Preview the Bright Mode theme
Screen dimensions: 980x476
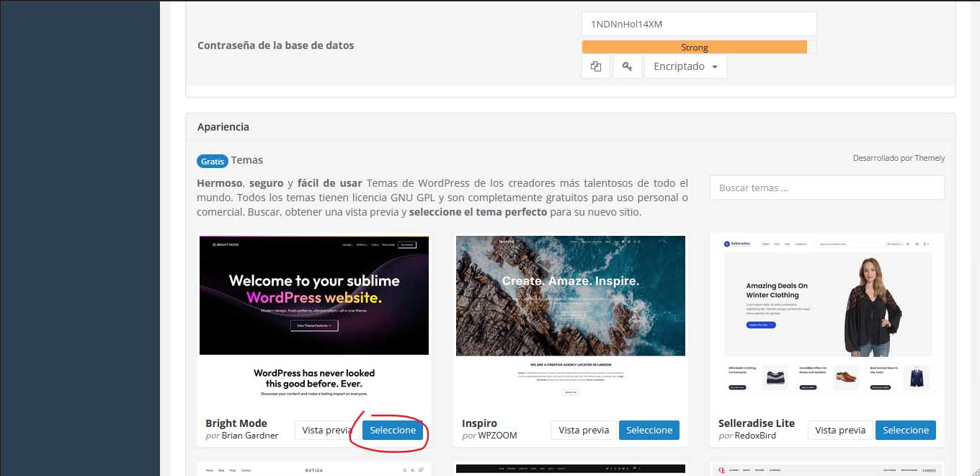coord(327,430)
